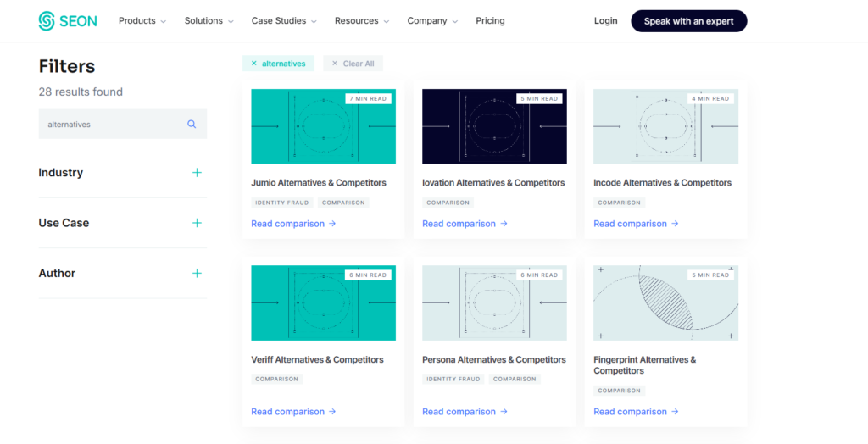Viewport: 868px width, 444px height.
Task: Open the Fingerprint Alternatives thumbnail image
Action: click(665, 302)
